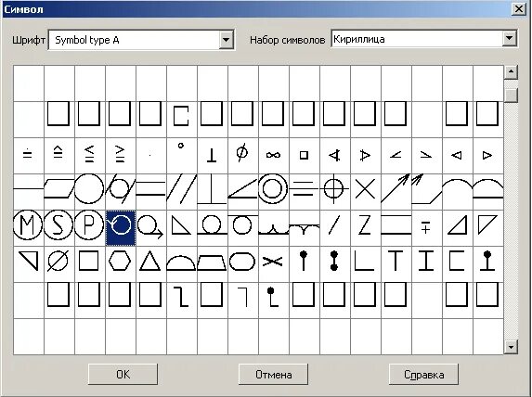Screen dimensions: 532x397
Task: Select the large Z symbol
Action: click(365, 225)
